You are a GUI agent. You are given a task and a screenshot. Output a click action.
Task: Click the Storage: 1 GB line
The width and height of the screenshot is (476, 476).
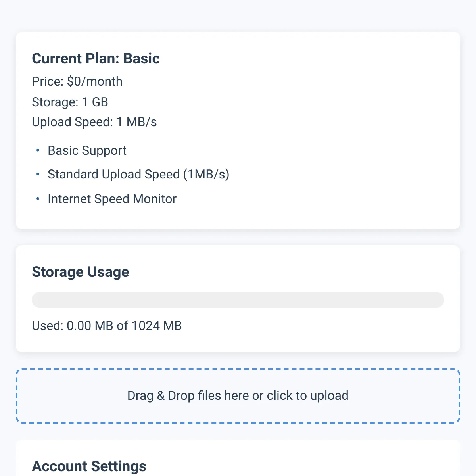click(70, 102)
